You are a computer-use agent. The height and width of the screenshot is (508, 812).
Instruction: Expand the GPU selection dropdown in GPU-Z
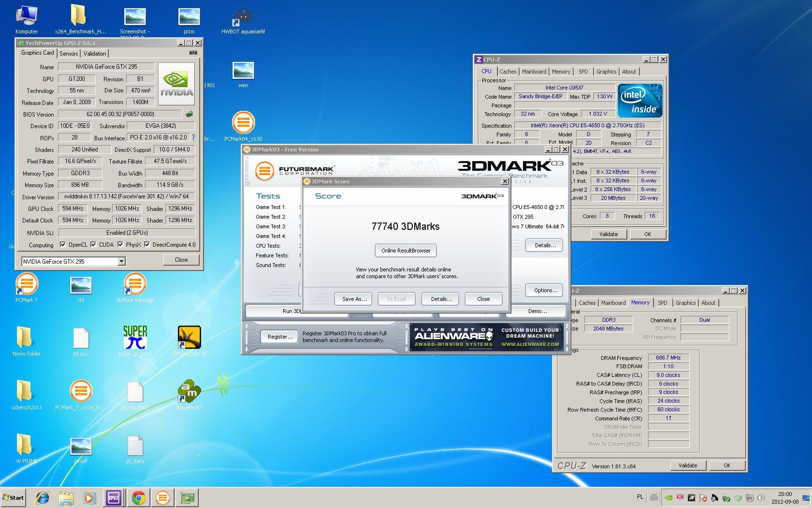(x=122, y=261)
